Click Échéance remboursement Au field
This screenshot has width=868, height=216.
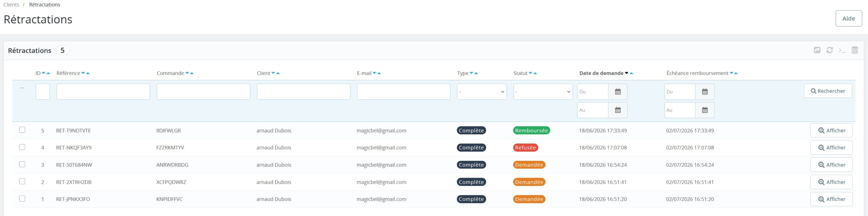pos(680,110)
